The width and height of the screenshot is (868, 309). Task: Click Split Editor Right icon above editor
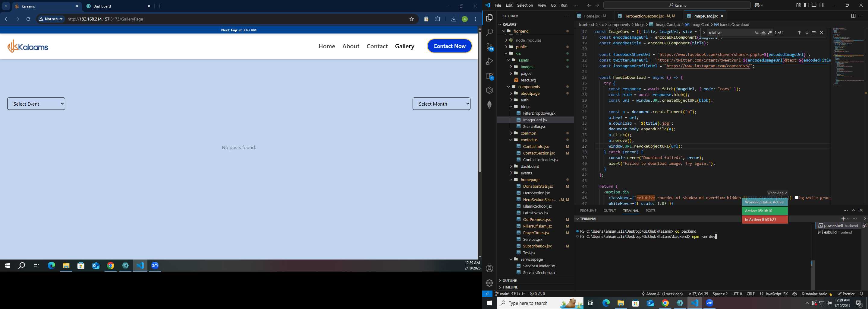point(853,16)
